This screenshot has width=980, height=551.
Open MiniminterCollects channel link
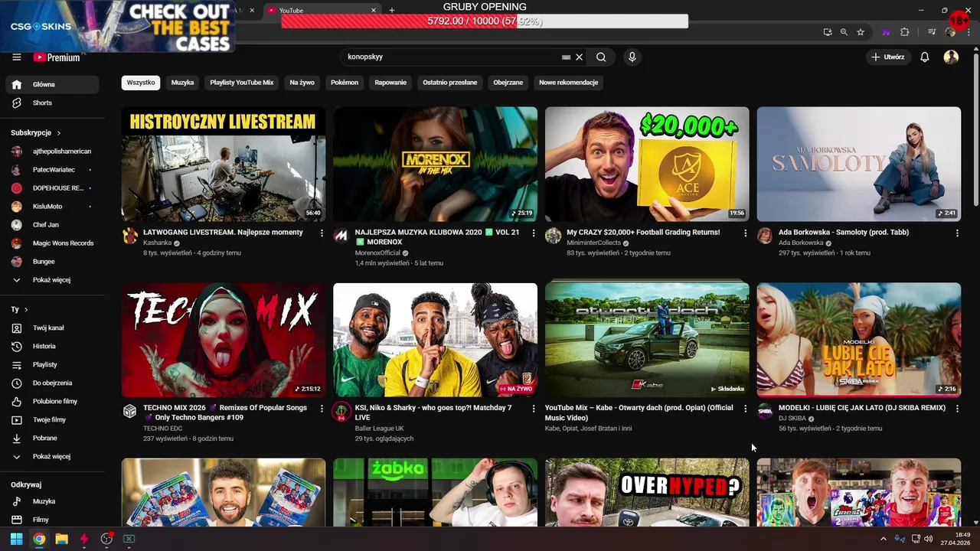[x=593, y=243]
